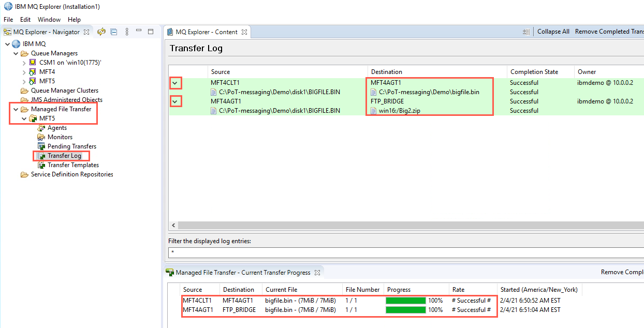Click Started time '2/4/21 6:51:04 AM EST'

pyautogui.click(x=530, y=310)
